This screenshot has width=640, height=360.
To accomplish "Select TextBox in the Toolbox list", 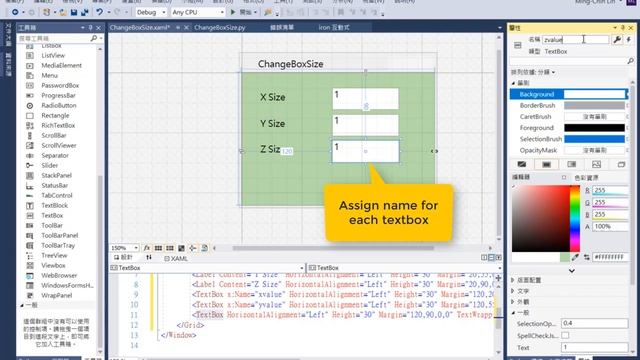I will [52, 215].
